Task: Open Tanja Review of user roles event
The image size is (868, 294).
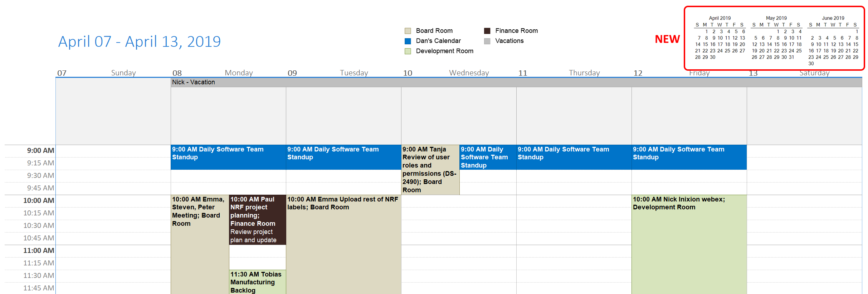Action: click(x=430, y=170)
